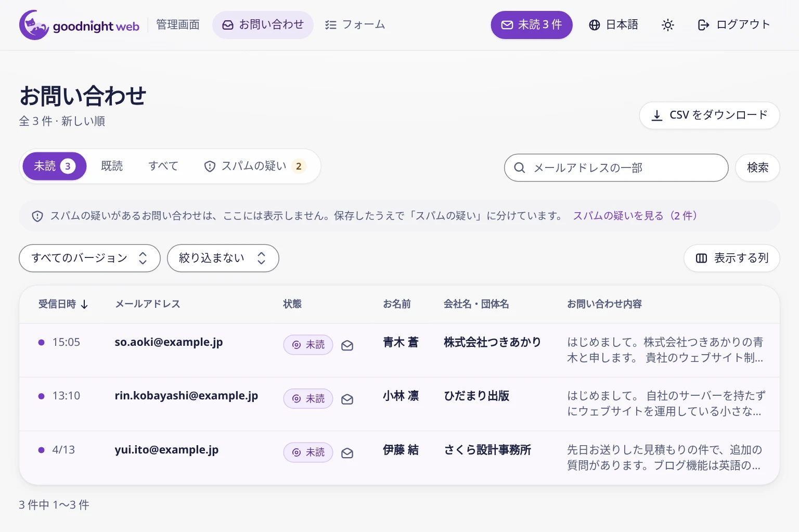Sort by 受信日時 column arrow

pyautogui.click(x=84, y=304)
